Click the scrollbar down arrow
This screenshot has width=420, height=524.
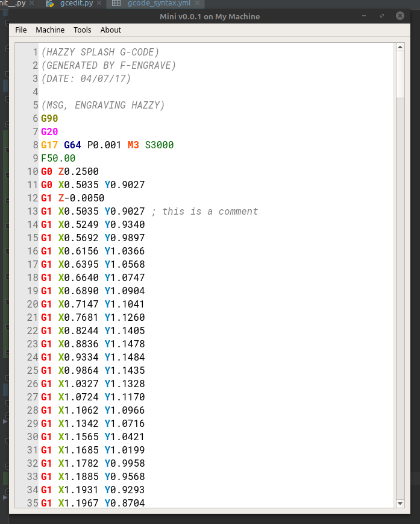tap(400, 503)
